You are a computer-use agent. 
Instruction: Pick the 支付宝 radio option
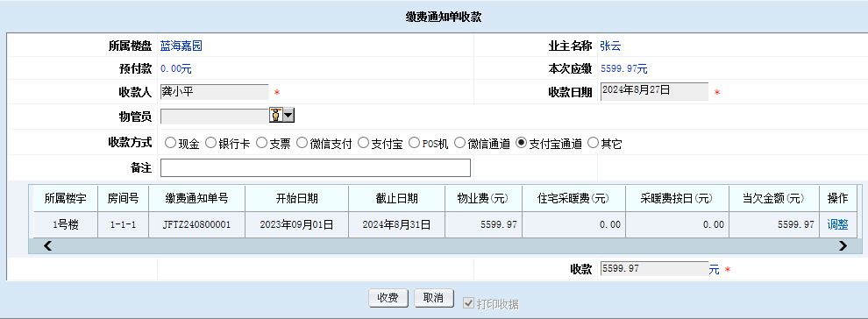[363, 143]
